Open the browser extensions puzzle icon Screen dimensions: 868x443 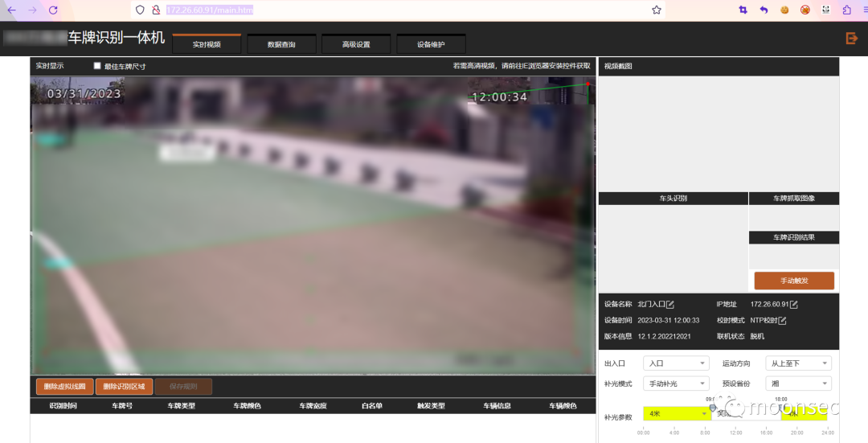tap(847, 10)
